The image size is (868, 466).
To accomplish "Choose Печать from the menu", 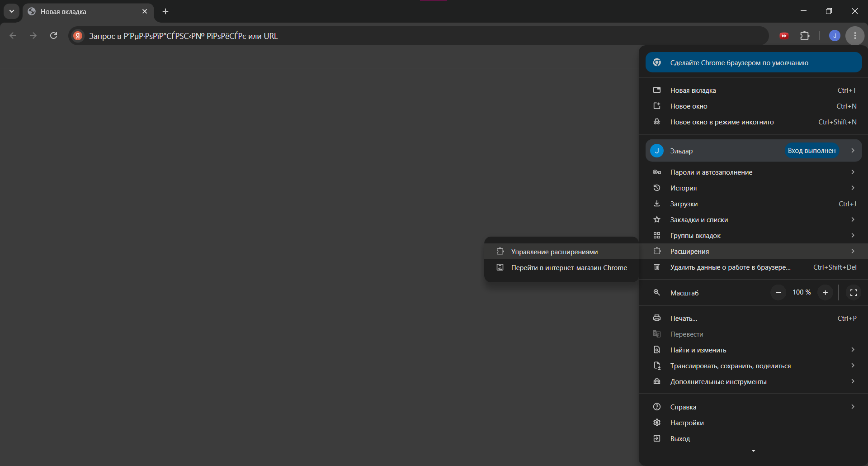I will click(754, 318).
